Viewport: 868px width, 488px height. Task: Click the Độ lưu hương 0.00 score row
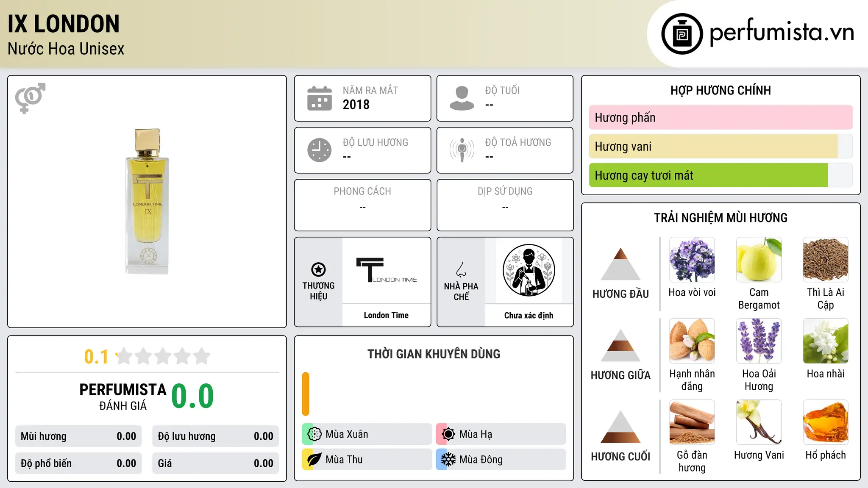coord(216,436)
